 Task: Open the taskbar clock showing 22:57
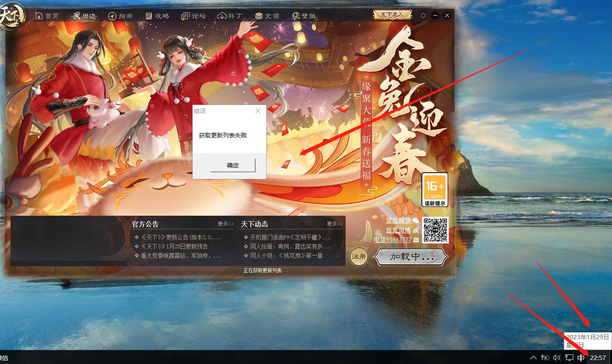pyautogui.click(x=598, y=358)
